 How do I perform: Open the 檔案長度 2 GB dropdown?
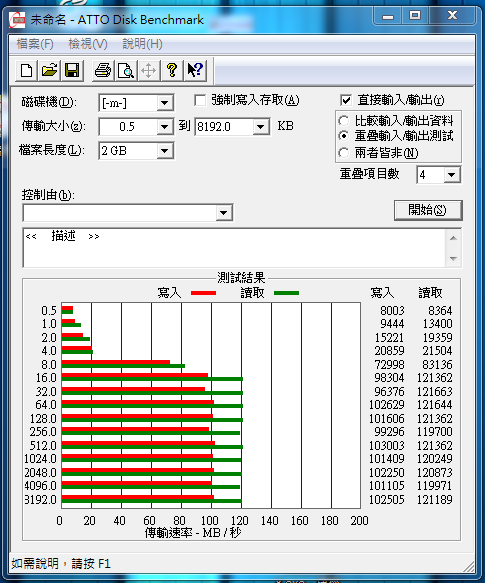coord(164,151)
